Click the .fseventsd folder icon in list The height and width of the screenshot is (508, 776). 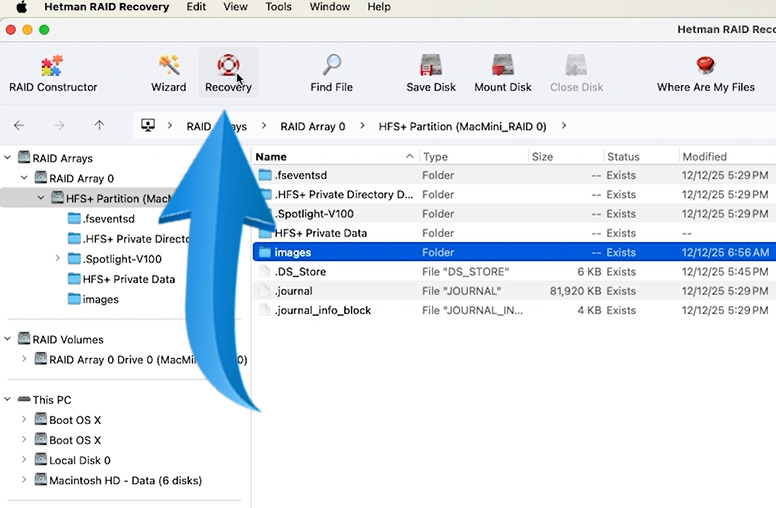265,175
